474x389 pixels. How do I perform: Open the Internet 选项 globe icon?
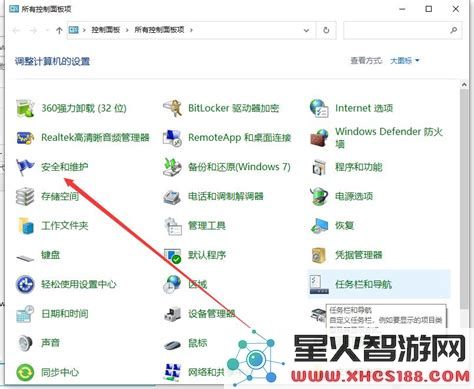(319, 108)
